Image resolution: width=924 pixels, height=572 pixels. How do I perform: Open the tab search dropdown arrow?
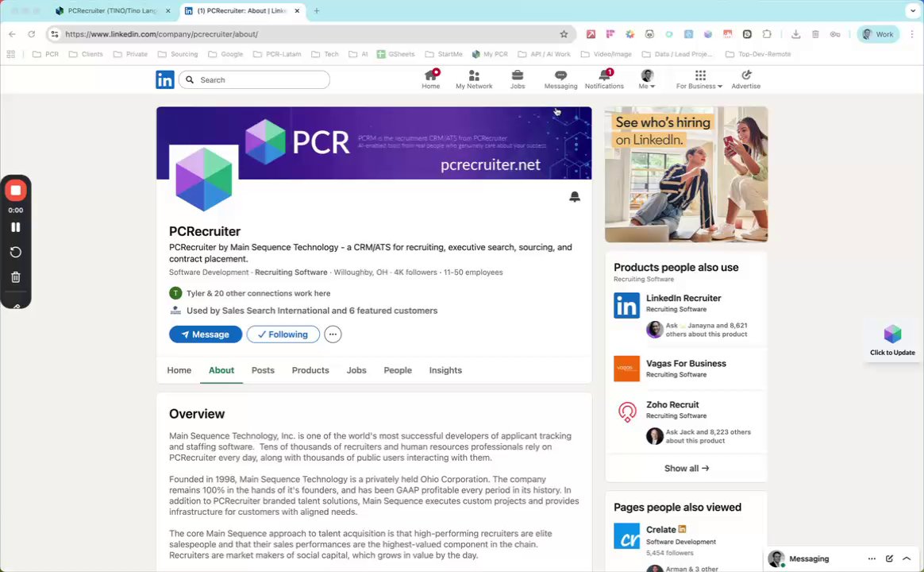click(x=913, y=10)
